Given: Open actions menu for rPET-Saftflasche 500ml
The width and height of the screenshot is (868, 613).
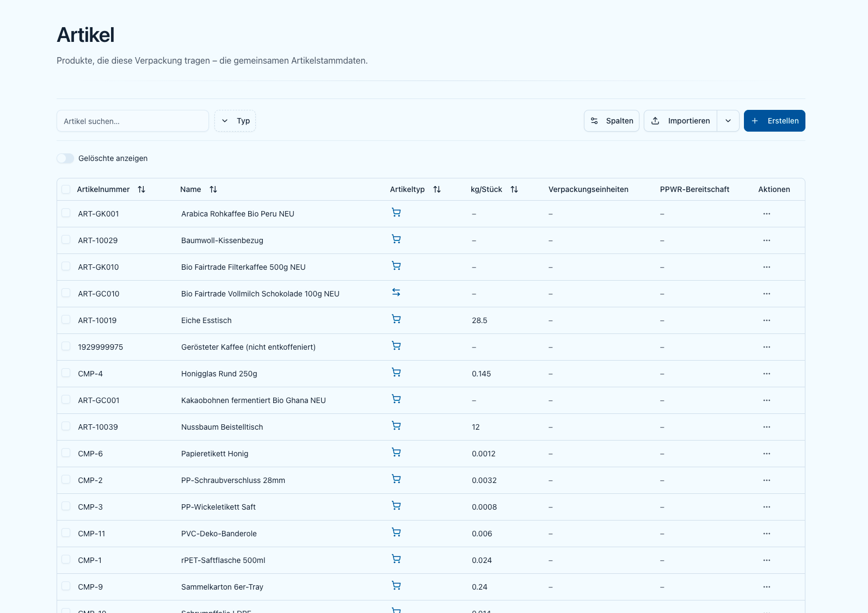Looking at the screenshot, I should coord(767,560).
